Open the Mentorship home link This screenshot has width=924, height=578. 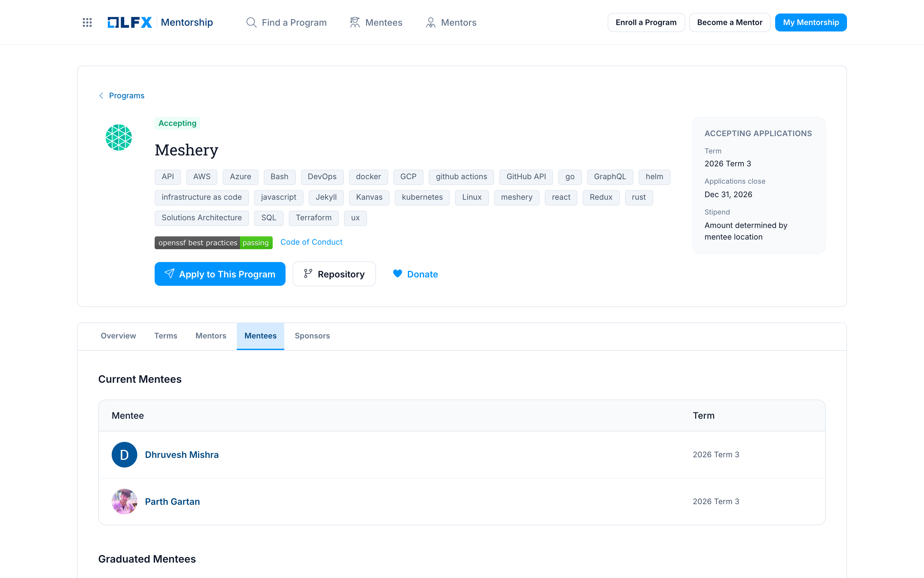(x=187, y=22)
